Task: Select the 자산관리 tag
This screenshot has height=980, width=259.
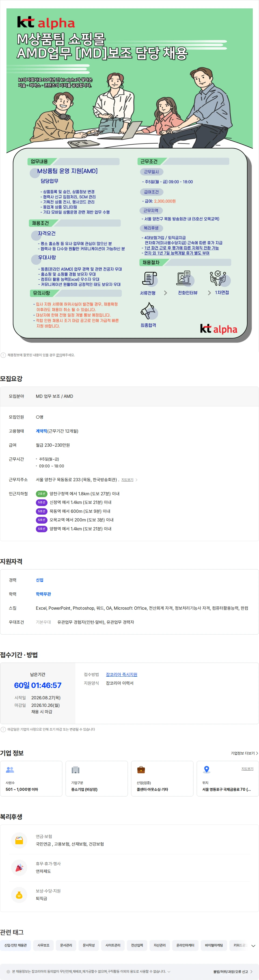Action: [160, 945]
